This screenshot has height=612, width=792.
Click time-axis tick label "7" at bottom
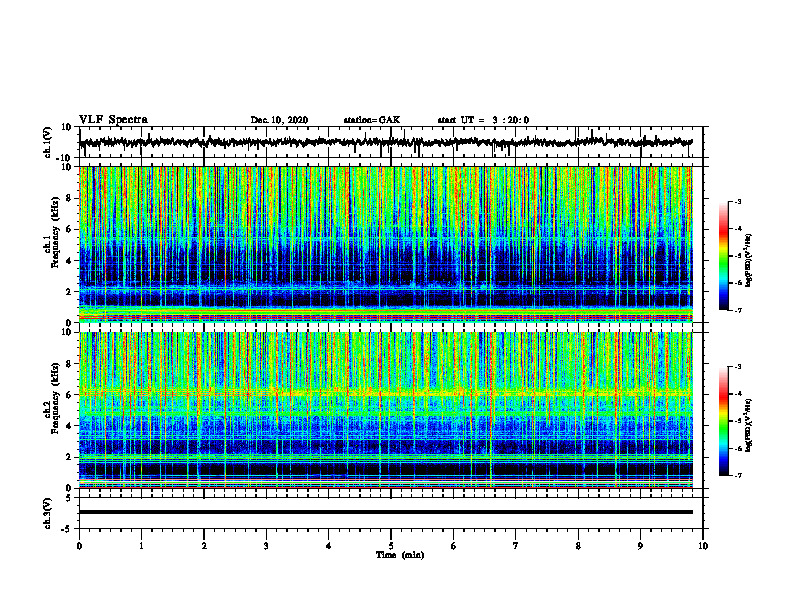click(516, 546)
